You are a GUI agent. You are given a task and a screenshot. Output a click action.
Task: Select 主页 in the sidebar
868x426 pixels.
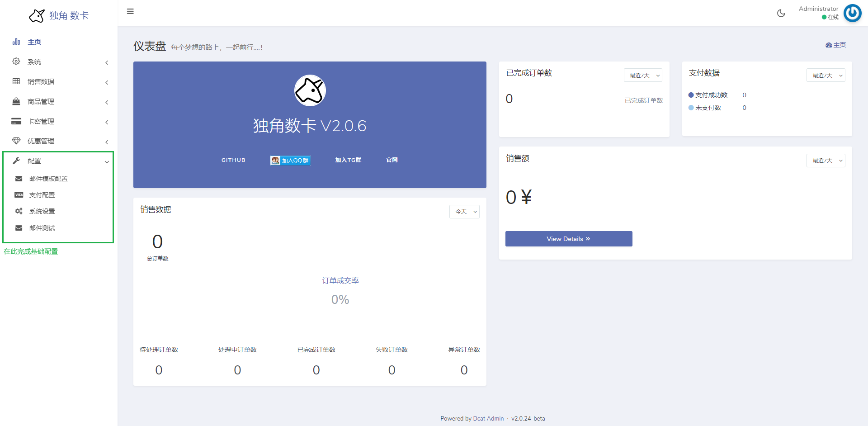(x=34, y=42)
